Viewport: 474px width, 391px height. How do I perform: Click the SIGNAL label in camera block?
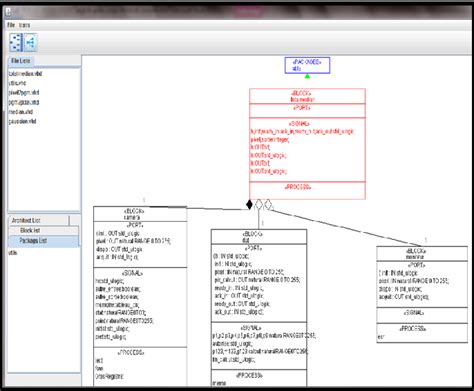[x=132, y=273]
